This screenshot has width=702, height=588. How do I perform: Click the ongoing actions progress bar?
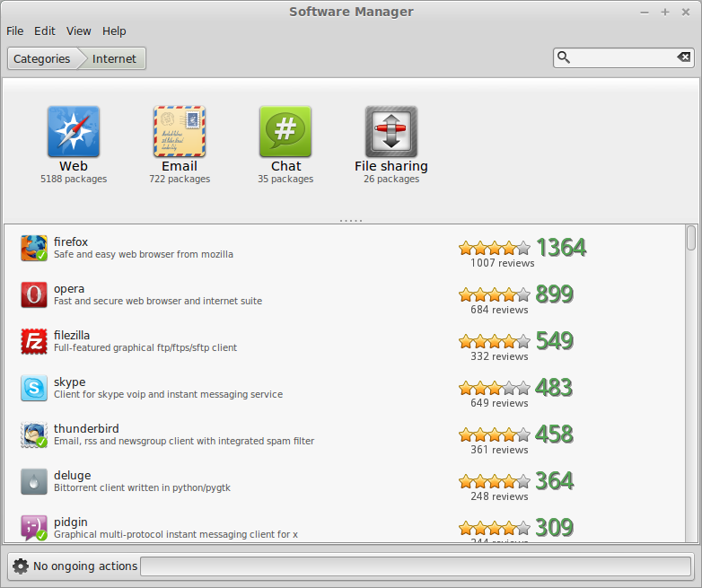click(416, 566)
